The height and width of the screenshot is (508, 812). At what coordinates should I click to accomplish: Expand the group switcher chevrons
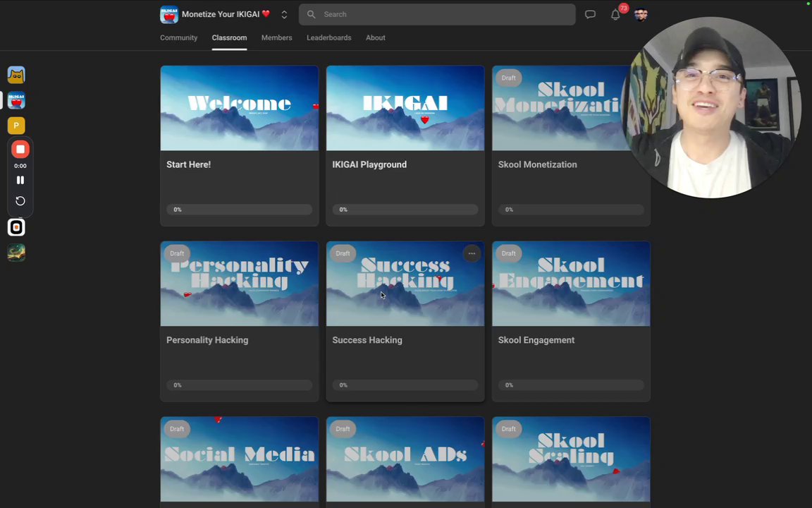(x=284, y=15)
